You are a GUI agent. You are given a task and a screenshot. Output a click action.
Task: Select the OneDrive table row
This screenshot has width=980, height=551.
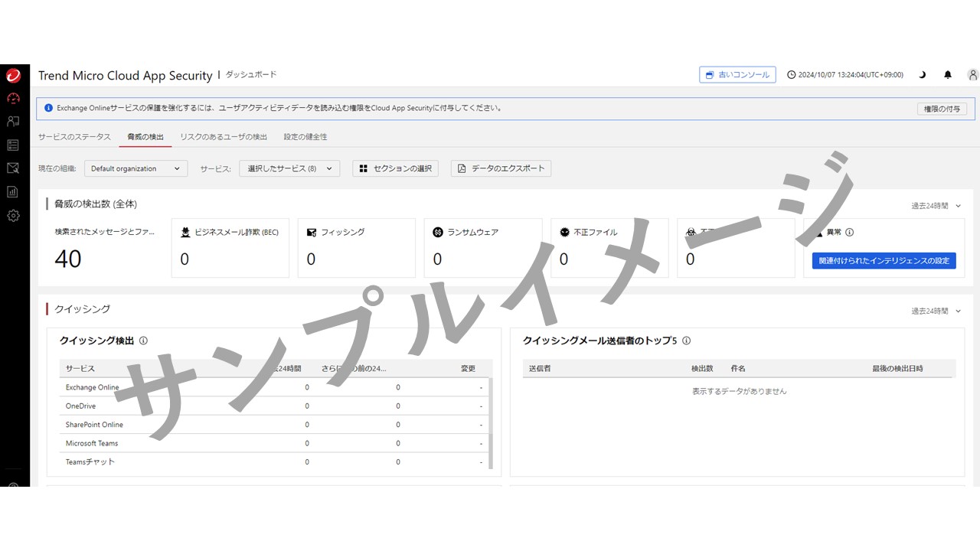[274, 406]
